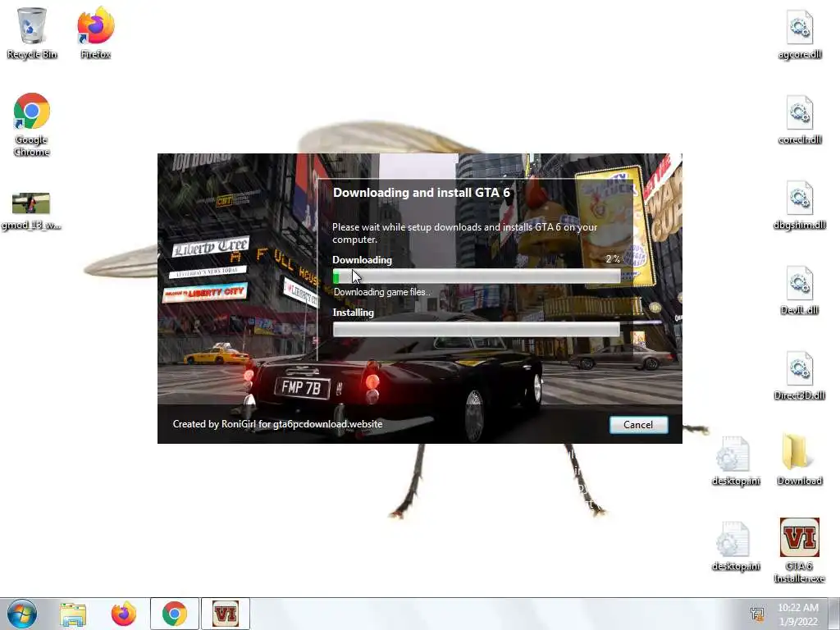
Task: Click the system tray network icon
Action: tap(757, 614)
